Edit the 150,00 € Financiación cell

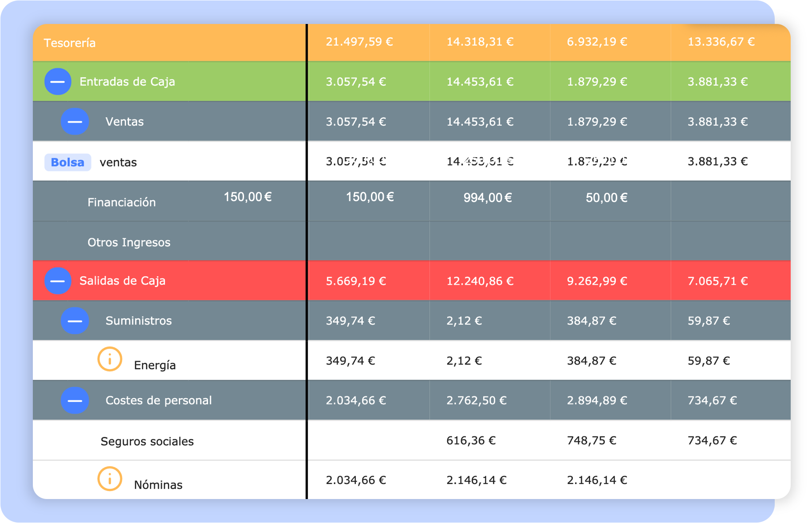tap(248, 197)
